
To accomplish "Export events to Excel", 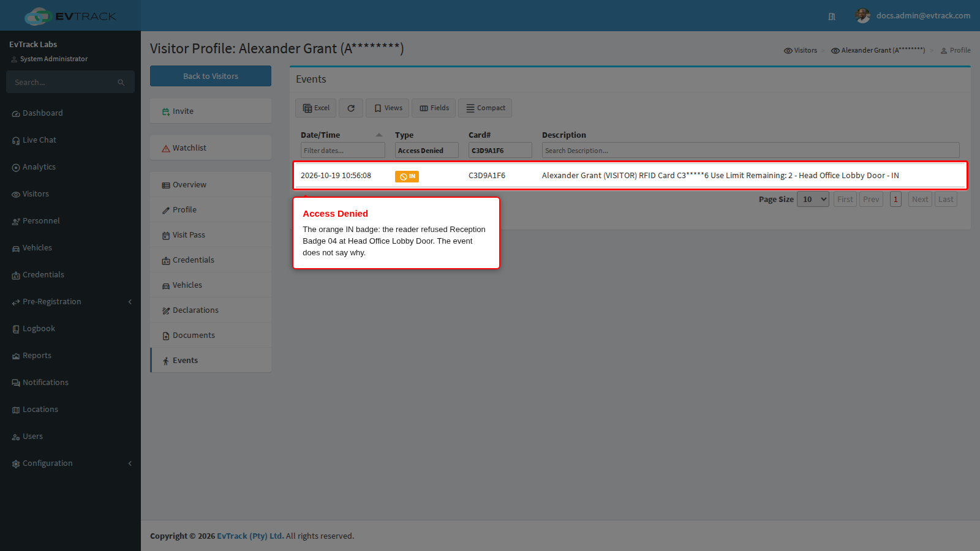I will pyautogui.click(x=316, y=108).
